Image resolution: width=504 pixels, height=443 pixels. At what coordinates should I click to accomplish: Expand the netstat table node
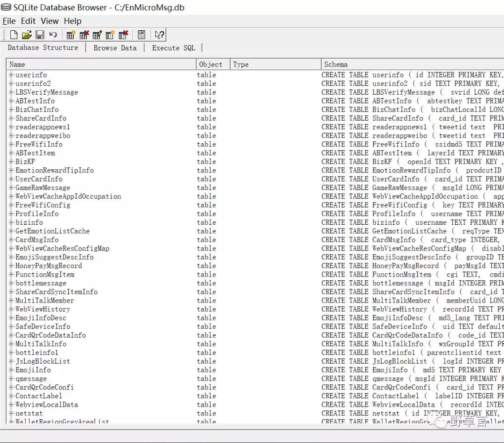tap(11, 413)
